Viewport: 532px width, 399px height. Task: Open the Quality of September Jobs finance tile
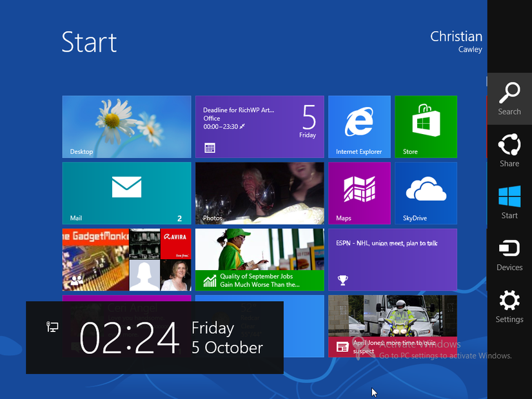(x=260, y=260)
